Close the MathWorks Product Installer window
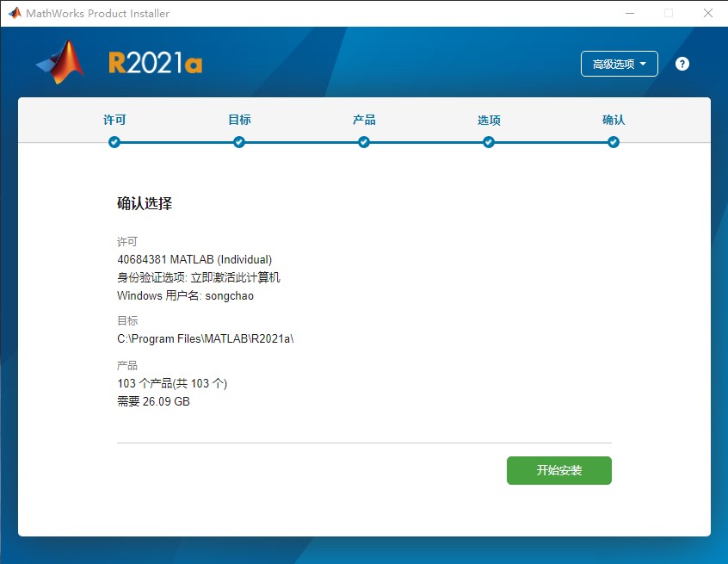Image resolution: width=728 pixels, height=564 pixels. pyautogui.click(x=707, y=13)
